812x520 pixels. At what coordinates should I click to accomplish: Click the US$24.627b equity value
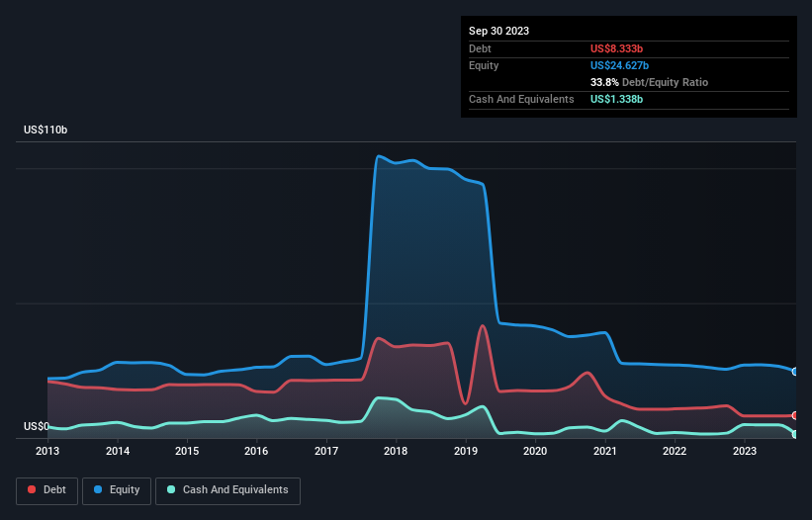619,65
